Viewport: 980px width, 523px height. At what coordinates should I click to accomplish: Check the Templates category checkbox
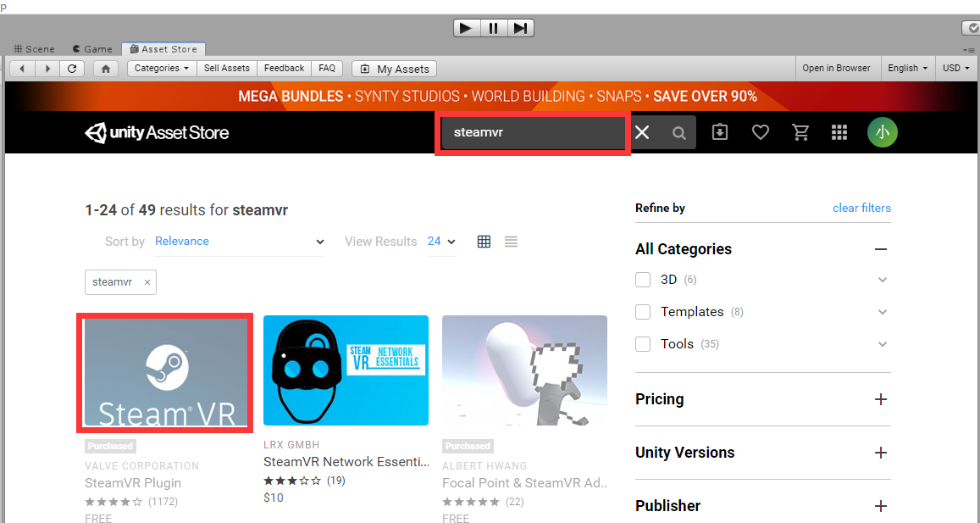643,312
